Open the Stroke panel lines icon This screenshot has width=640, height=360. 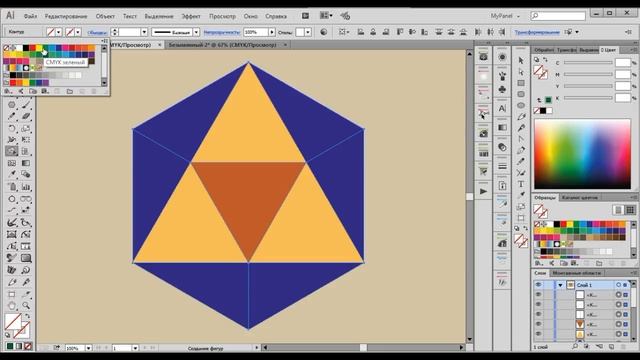[502, 167]
